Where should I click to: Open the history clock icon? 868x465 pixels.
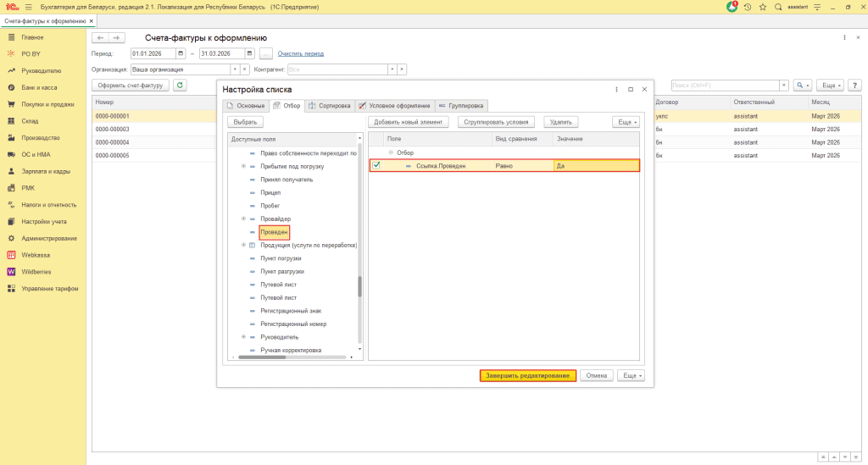coord(748,7)
